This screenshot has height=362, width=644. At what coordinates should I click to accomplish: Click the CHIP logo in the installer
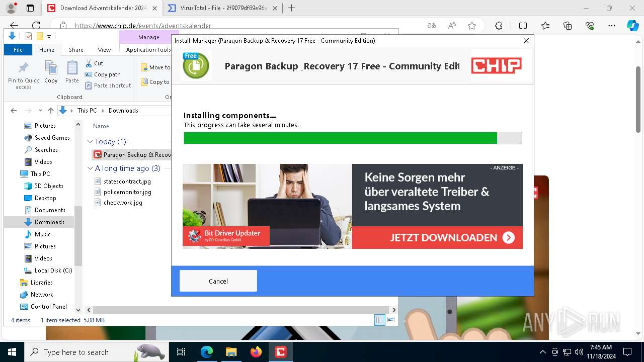(x=496, y=65)
